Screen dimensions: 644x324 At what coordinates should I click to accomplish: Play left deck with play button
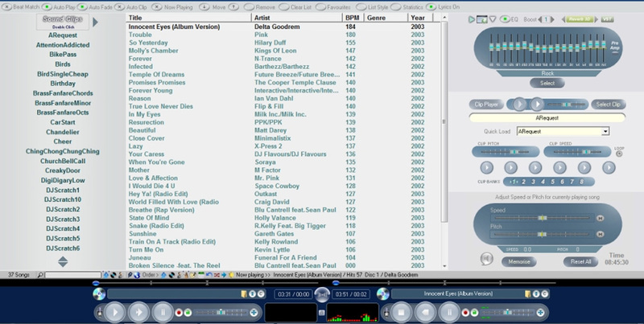pos(115,313)
